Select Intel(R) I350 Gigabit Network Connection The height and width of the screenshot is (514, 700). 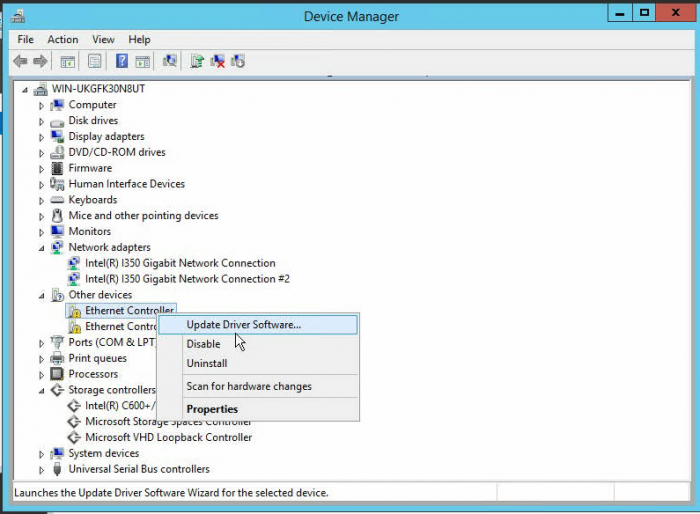[180, 263]
